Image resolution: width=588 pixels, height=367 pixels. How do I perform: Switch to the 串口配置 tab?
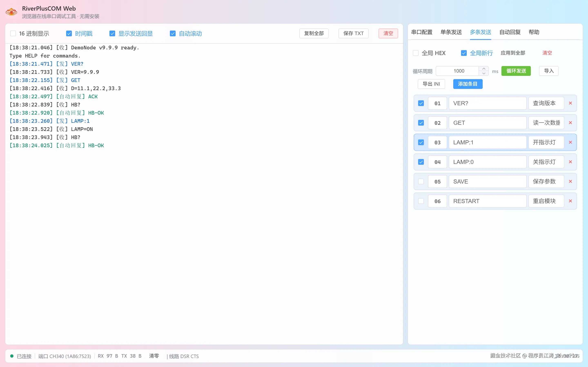pos(422,32)
